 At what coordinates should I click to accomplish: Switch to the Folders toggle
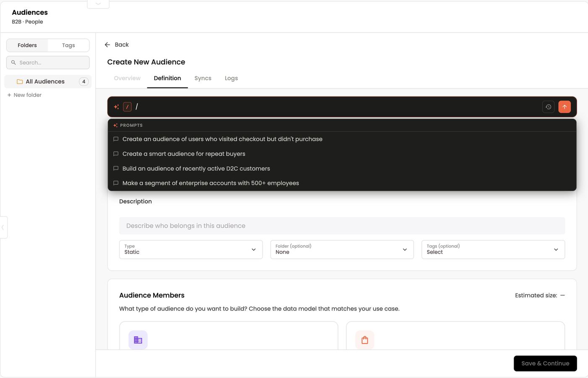click(x=27, y=45)
